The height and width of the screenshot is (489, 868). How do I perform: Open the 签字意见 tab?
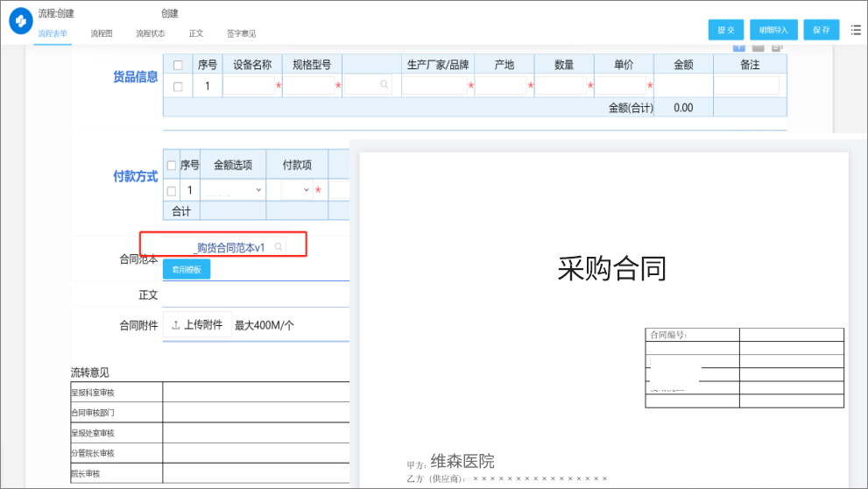coord(242,33)
